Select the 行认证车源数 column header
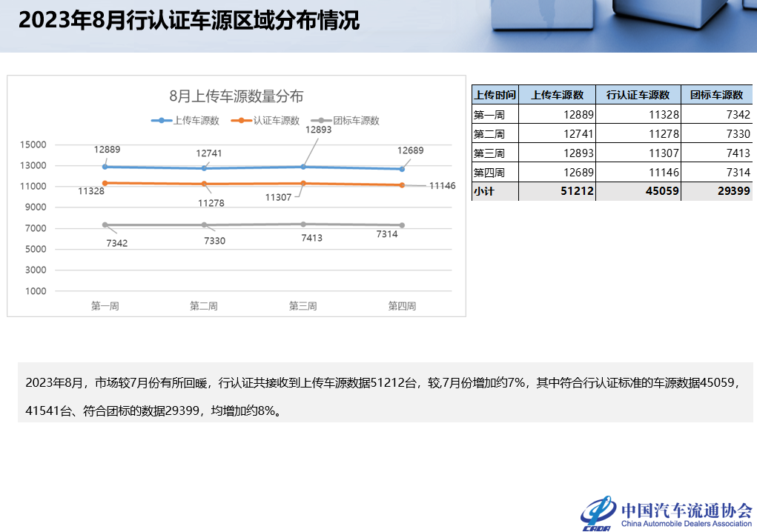 pos(638,95)
